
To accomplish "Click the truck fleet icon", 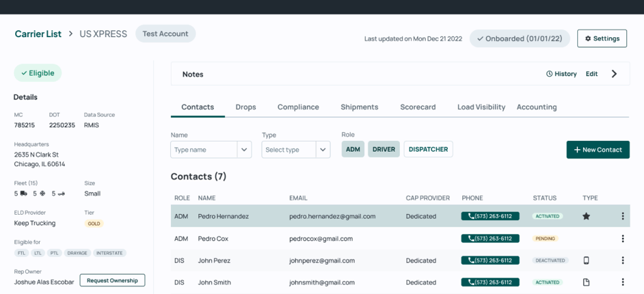I will 23,194.
